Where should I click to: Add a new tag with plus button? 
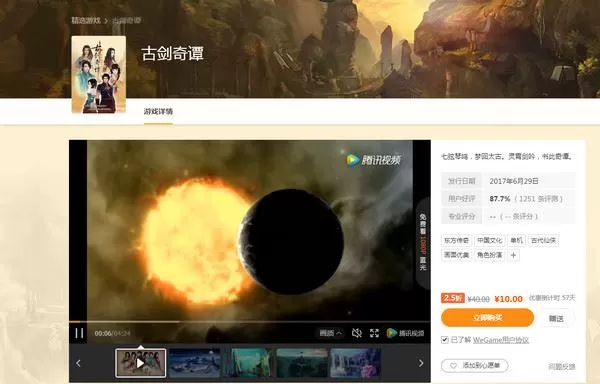(514, 255)
